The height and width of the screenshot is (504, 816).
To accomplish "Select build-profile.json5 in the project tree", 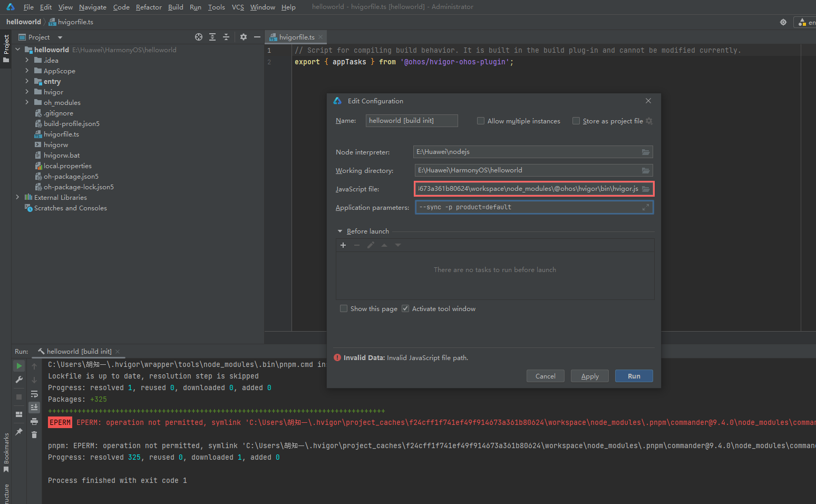I will coord(72,123).
